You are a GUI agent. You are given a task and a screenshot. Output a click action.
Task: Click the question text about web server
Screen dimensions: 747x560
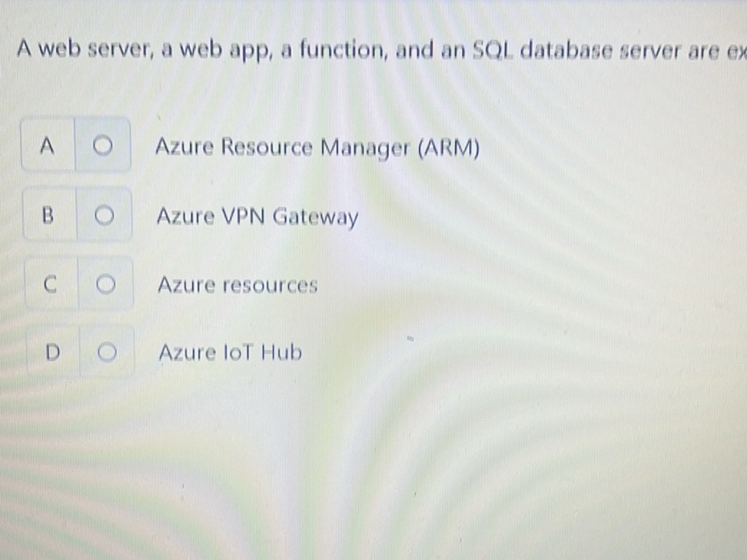381,50
